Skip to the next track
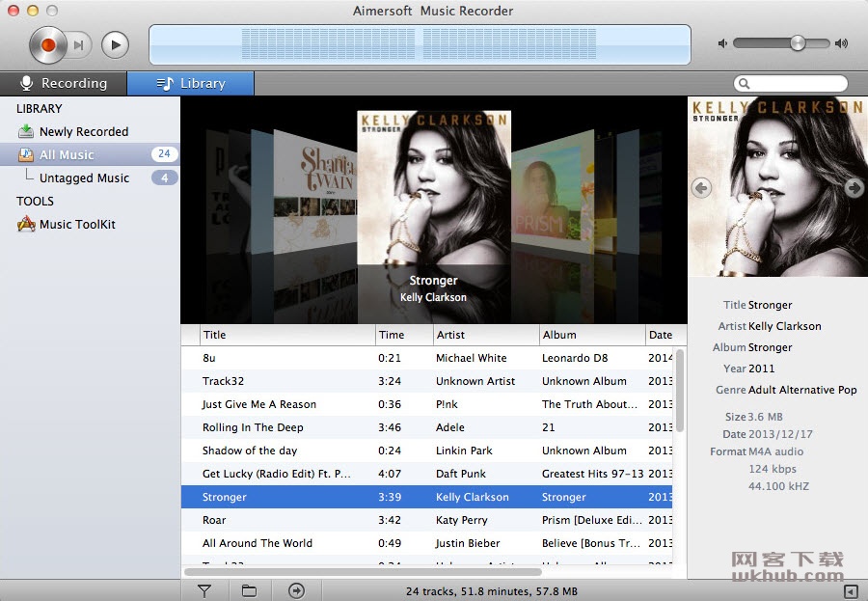 79,45
